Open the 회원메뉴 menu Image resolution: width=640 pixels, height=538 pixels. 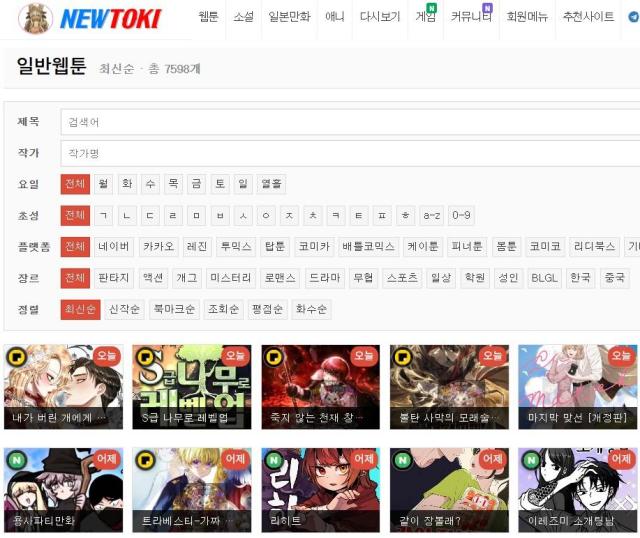tap(527, 17)
